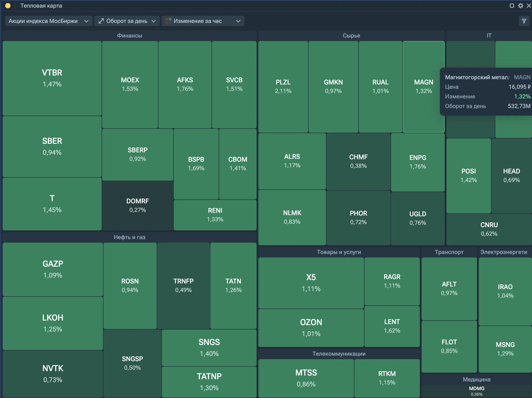Click the yellow dot widget link indicator

pyautogui.click(x=8, y=5)
